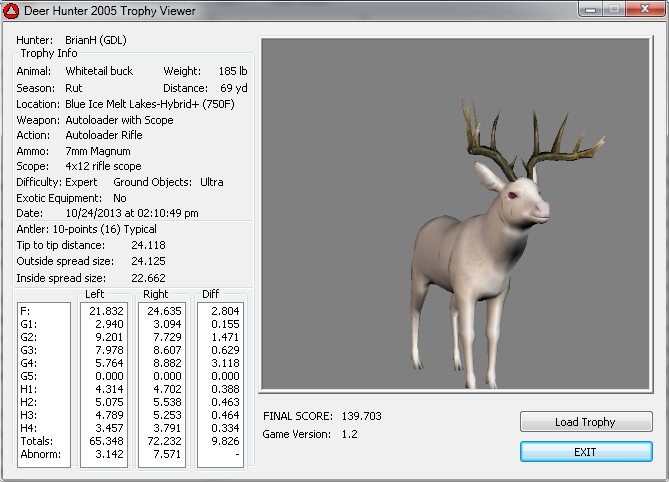Click the measurement row labels list
This screenshot has height=482, width=669.
tap(44, 385)
